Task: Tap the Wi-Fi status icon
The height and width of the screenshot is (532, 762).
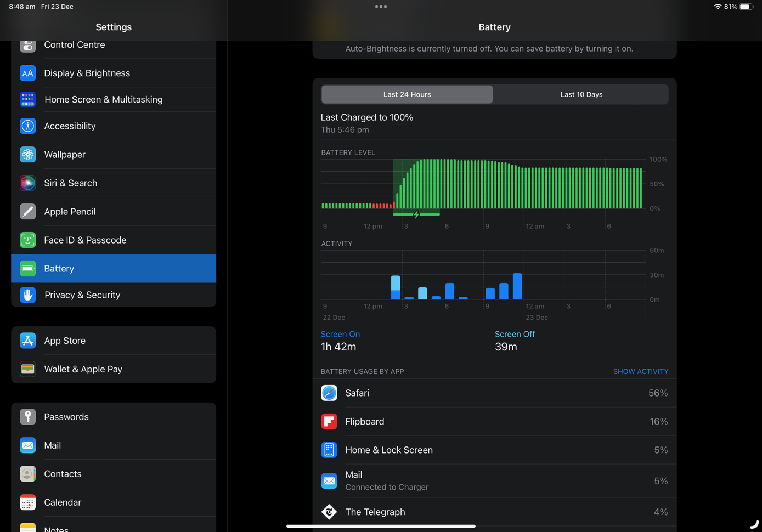Action: click(718, 7)
